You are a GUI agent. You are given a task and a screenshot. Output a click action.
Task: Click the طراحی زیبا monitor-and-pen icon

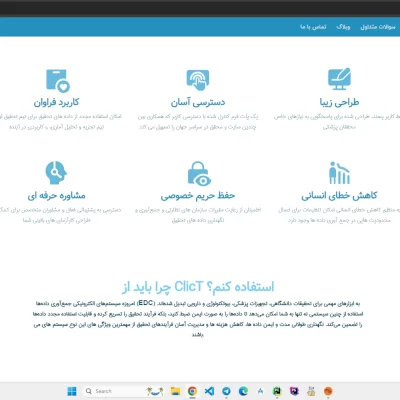click(339, 79)
